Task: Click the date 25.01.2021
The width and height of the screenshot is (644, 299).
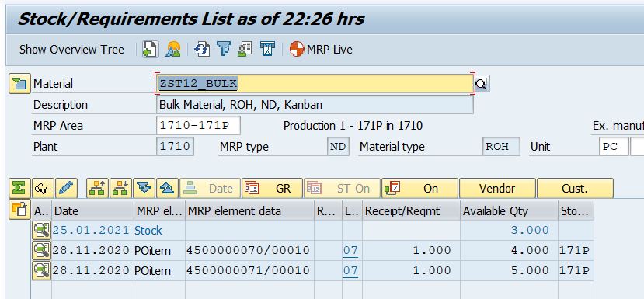Action: (x=91, y=230)
